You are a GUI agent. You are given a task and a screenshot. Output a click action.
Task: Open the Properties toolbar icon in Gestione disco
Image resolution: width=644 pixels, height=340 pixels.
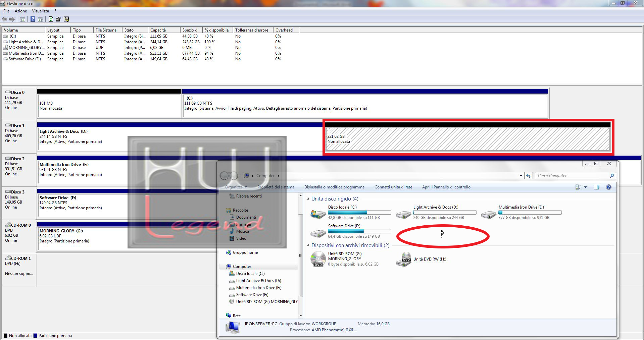58,19
